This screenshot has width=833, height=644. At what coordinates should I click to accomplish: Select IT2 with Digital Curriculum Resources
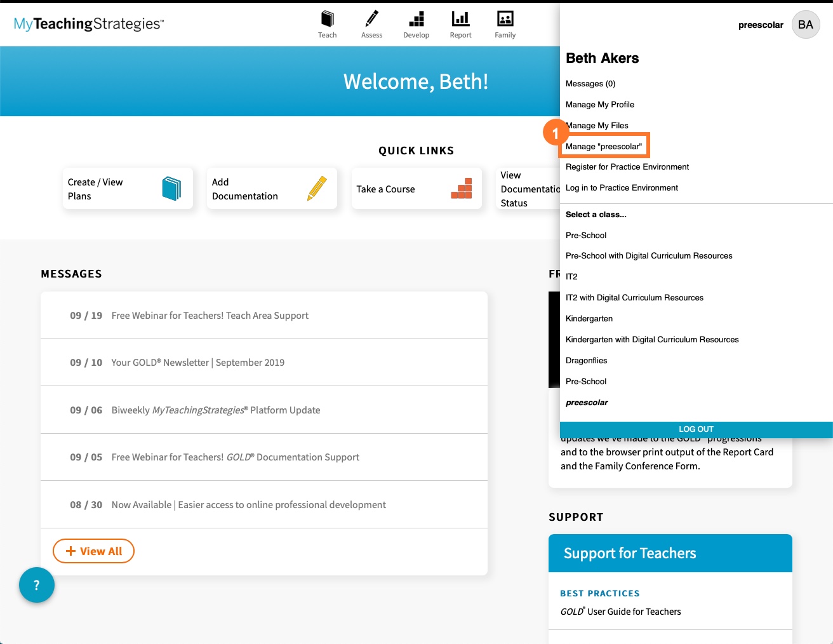[634, 297]
